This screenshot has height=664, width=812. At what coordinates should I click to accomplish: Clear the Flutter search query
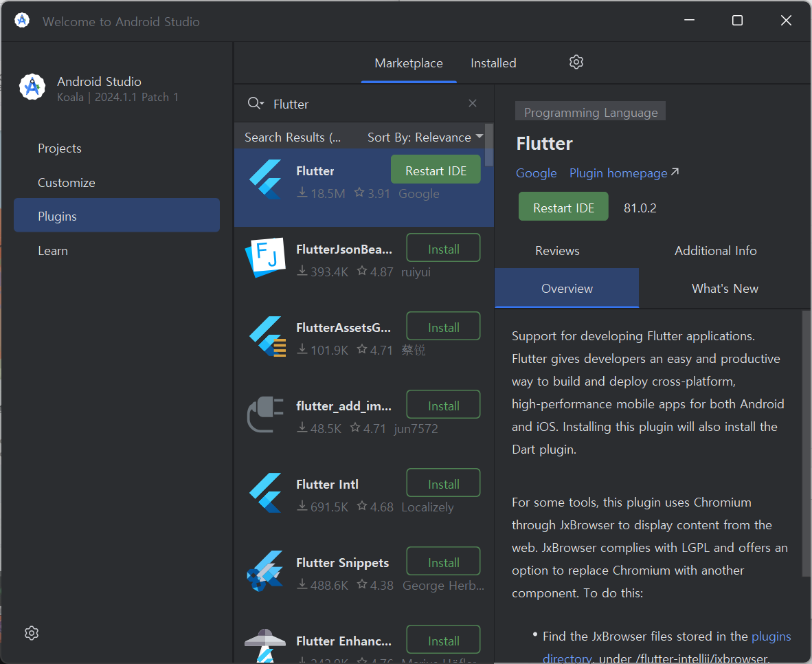(x=472, y=103)
